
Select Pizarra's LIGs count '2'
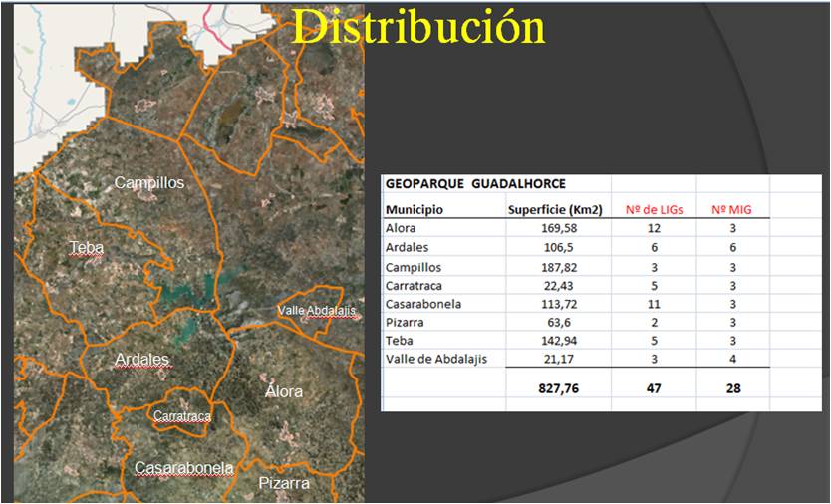point(654,322)
